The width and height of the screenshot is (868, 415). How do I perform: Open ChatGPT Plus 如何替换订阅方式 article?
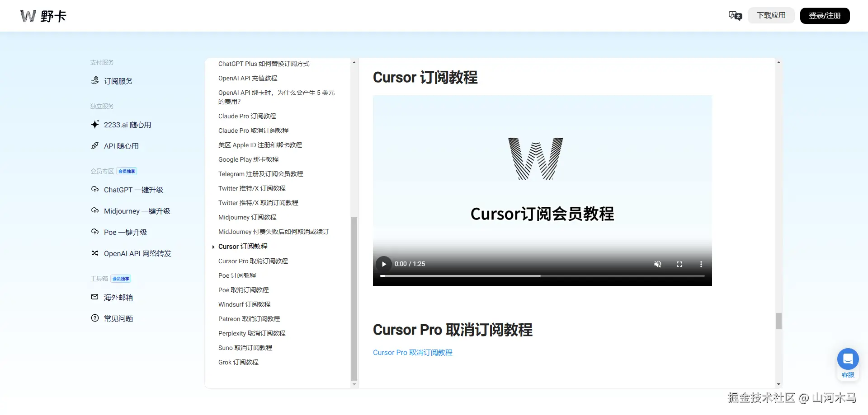pyautogui.click(x=264, y=64)
